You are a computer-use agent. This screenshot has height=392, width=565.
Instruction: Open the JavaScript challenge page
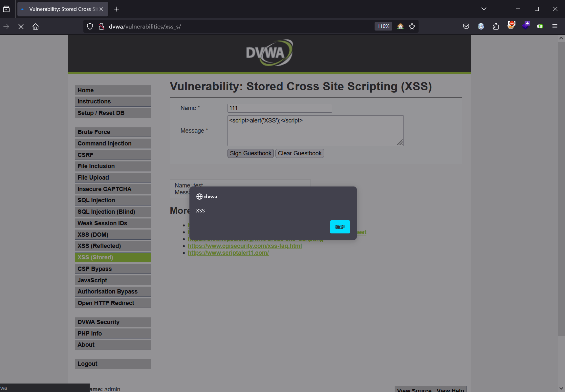(x=113, y=280)
